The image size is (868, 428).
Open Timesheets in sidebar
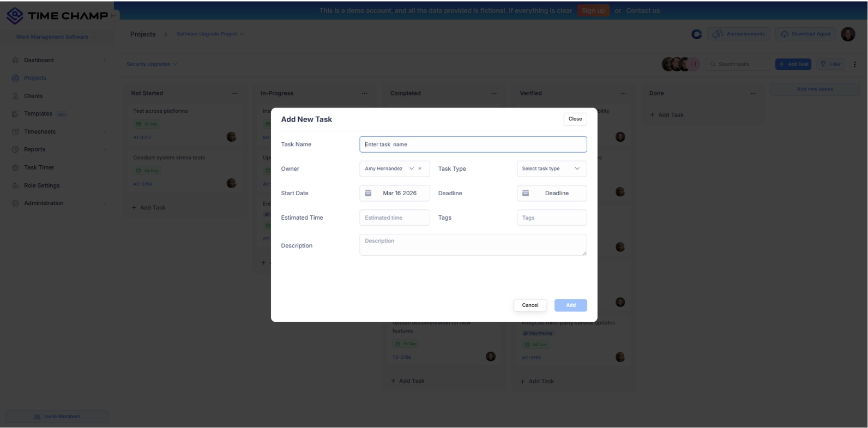coord(40,132)
